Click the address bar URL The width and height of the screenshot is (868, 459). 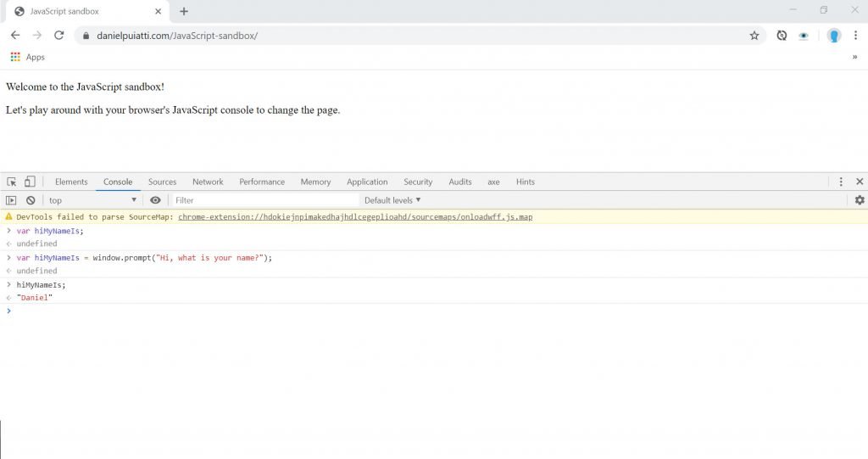tap(177, 36)
